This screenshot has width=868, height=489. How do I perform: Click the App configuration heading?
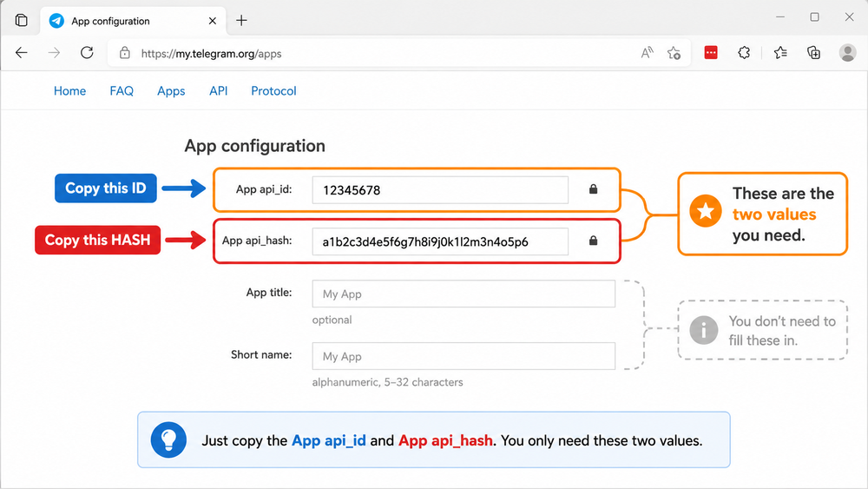point(254,146)
